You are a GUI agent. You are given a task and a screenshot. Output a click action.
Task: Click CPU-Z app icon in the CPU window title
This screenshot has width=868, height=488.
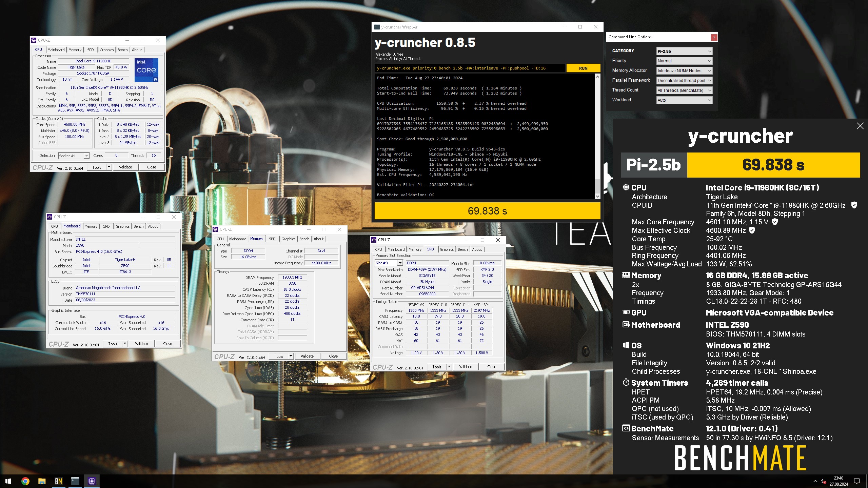(34, 40)
